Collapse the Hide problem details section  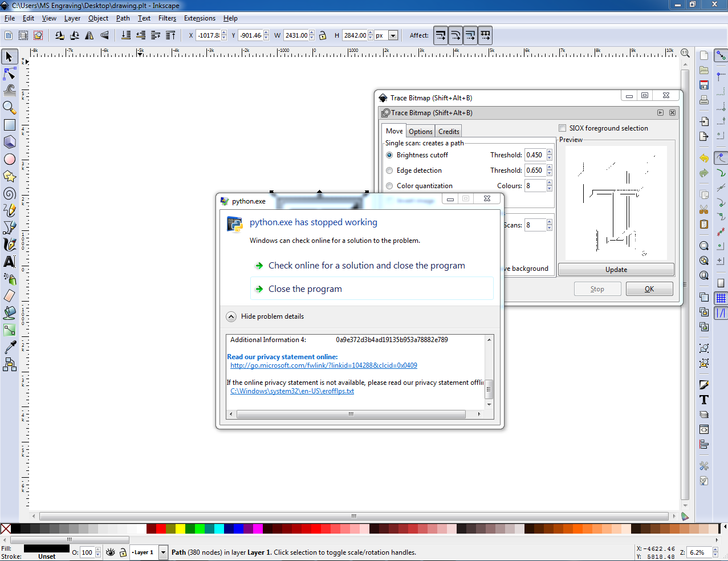(231, 316)
